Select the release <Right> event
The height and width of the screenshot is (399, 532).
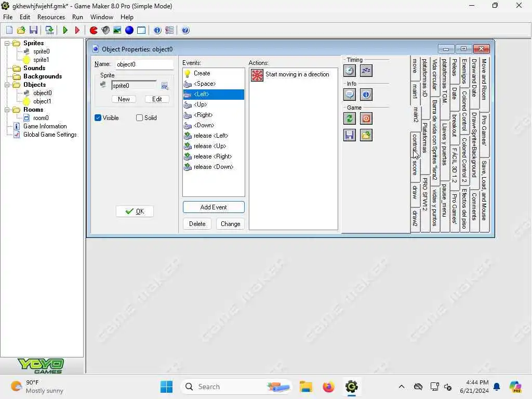point(214,156)
